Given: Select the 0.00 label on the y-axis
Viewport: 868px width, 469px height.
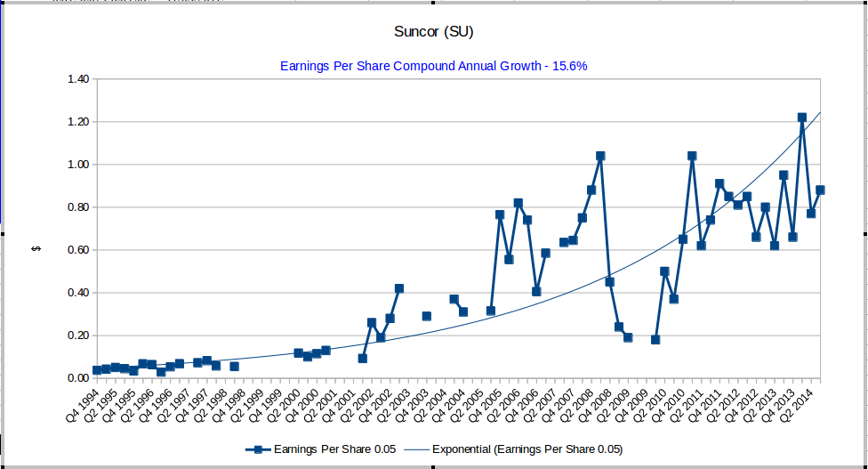Looking at the screenshot, I should coord(78,378).
